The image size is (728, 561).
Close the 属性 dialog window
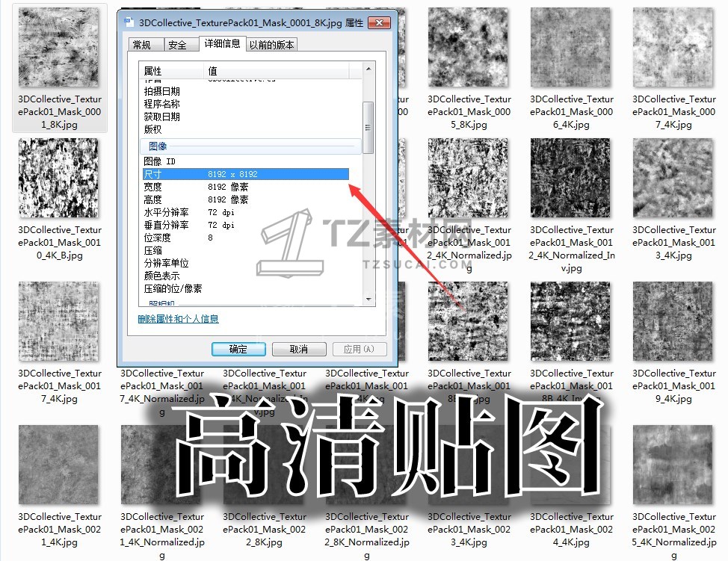click(x=379, y=22)
